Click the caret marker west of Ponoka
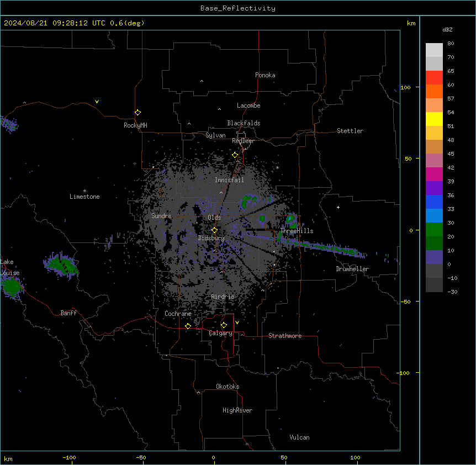 (202, 81)
